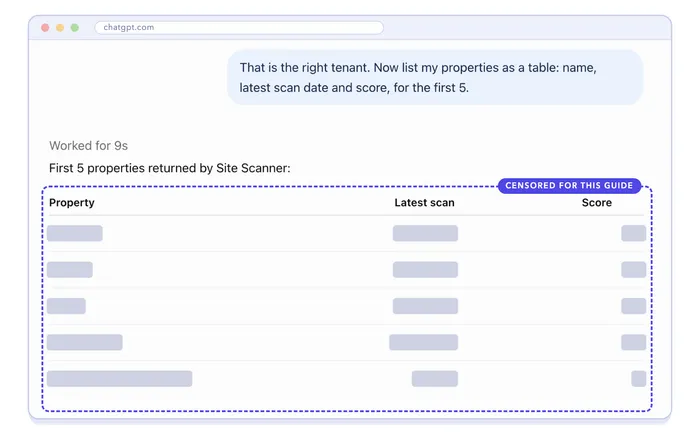Click the first row's censored score value
700x443 pixels.
[x=633, y=233]
